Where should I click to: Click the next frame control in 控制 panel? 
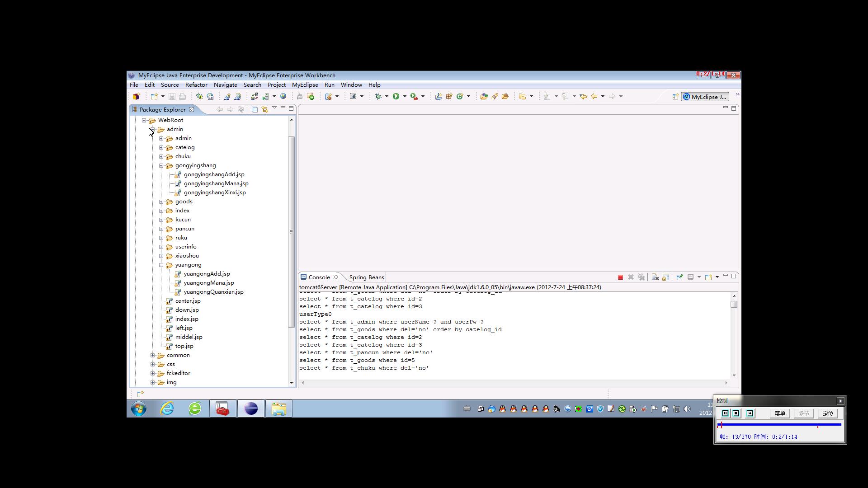750,413
